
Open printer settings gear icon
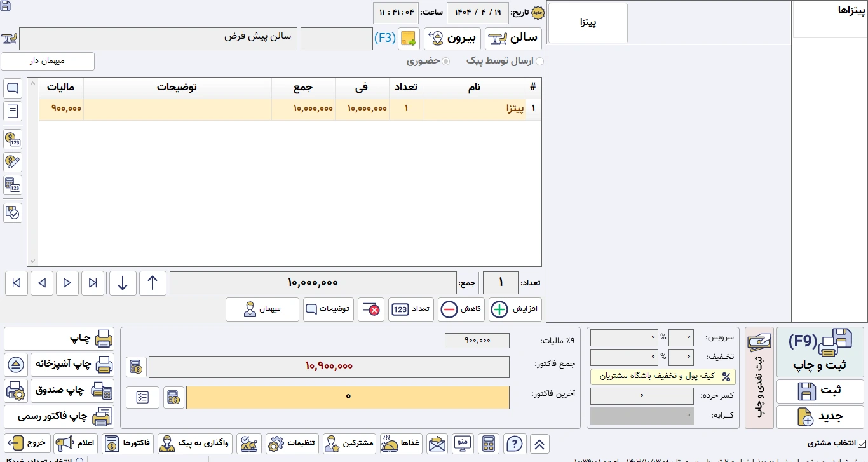(16, 391)
